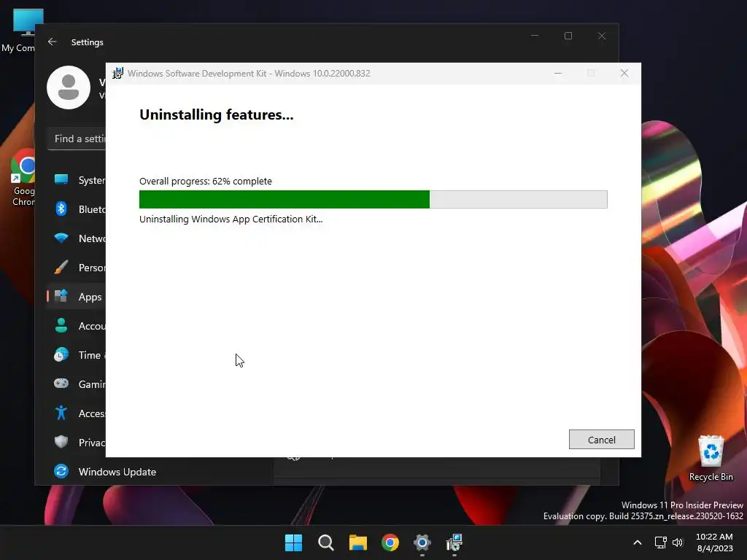Open Accessibility icon in Settings sidebar
This screenshot has width=747, height=560.
61,413
